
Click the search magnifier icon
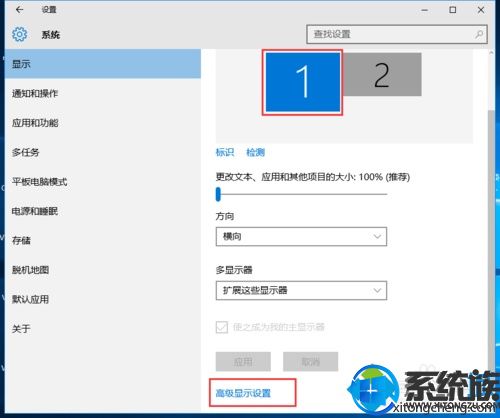pos(479,34)
